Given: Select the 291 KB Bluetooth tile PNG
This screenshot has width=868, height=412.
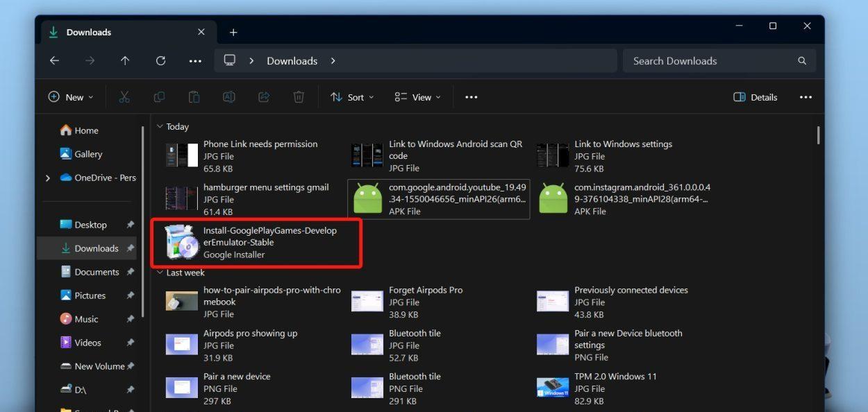Looking at the screenshot, I should (x=438, y=388).
